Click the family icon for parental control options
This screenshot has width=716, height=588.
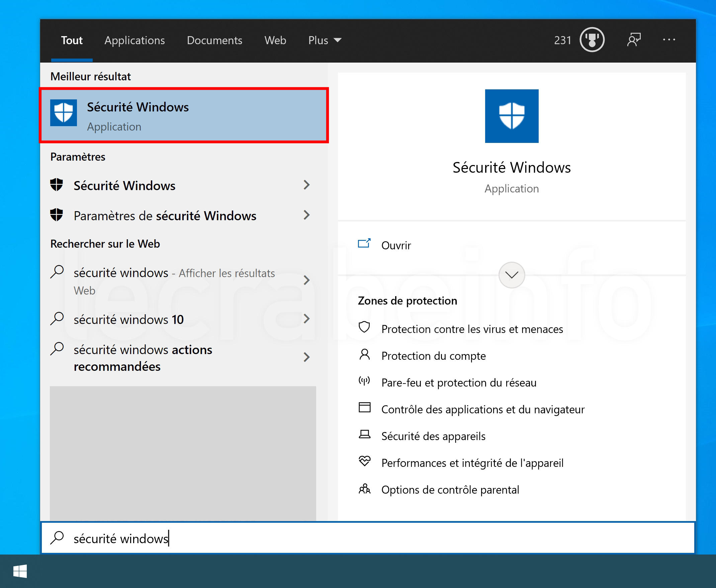pos(364,489)
